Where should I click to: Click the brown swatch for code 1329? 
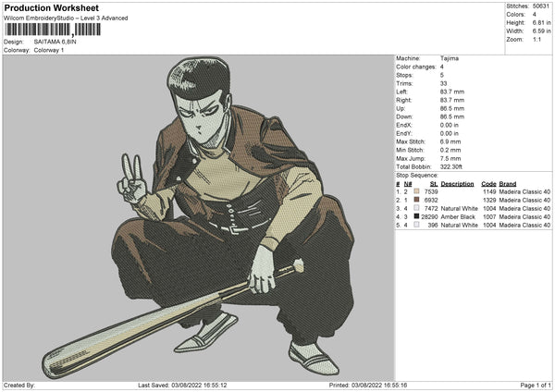(x=416, y=200)
